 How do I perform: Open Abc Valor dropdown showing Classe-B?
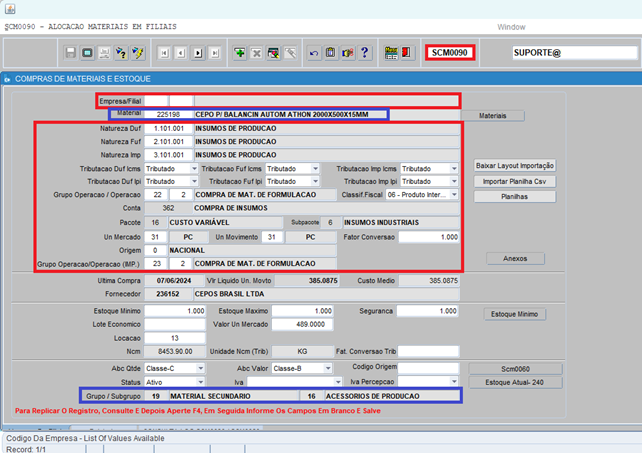[328, 369]
